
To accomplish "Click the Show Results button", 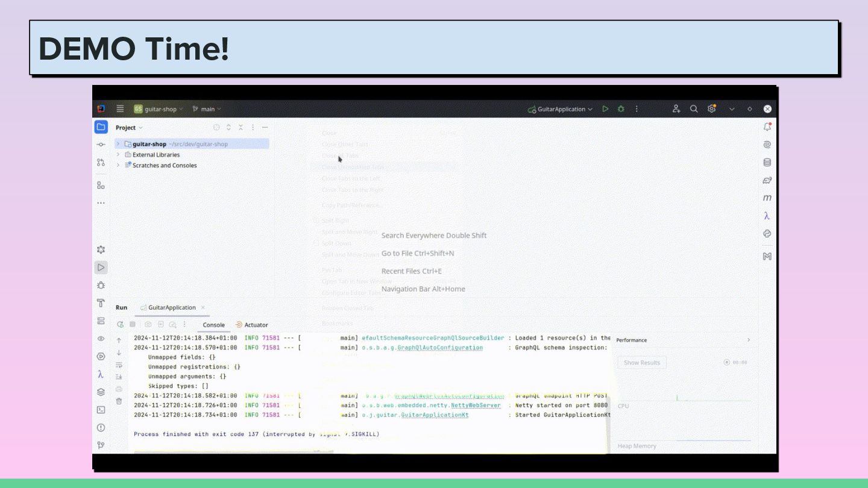I will [642, 363].
